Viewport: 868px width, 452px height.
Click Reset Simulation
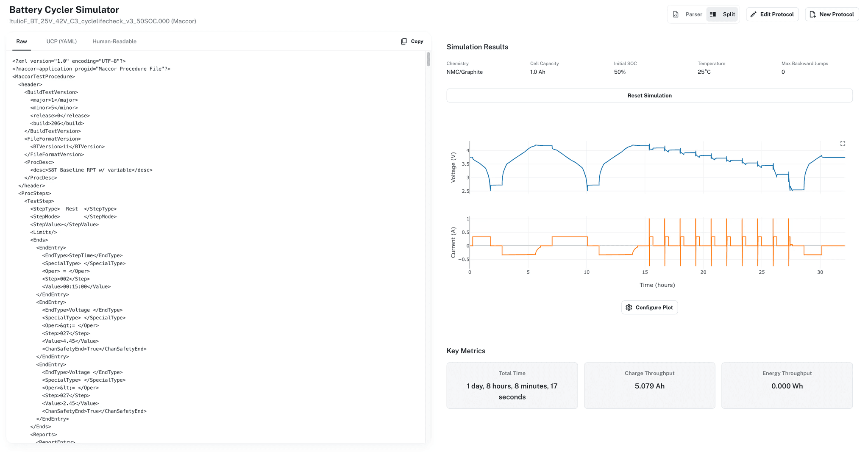pos(649,95)
